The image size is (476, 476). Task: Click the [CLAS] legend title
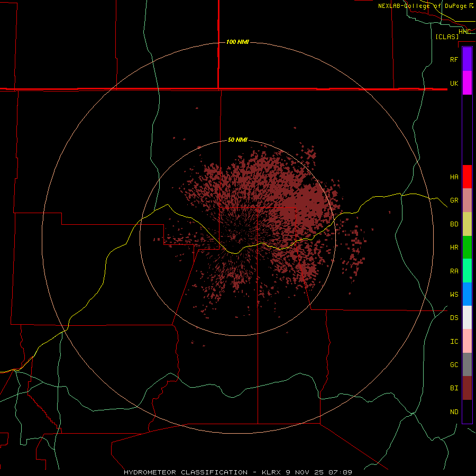point(447,37)
